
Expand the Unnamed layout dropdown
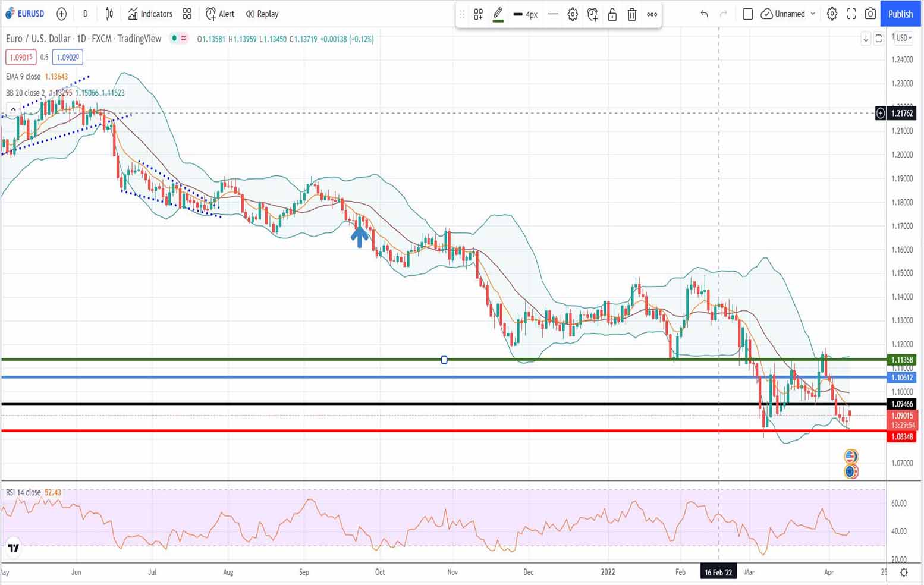click(x=813, y=14)
